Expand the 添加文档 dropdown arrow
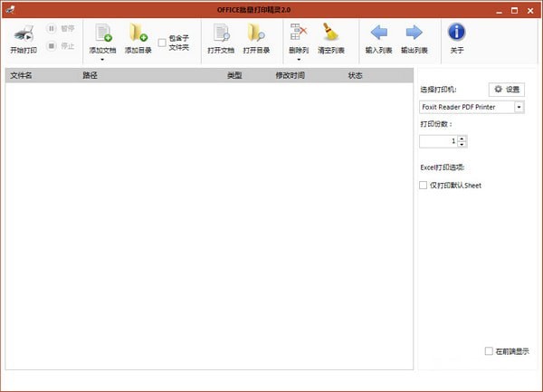543x392 pixels. [x=102, y=60]
